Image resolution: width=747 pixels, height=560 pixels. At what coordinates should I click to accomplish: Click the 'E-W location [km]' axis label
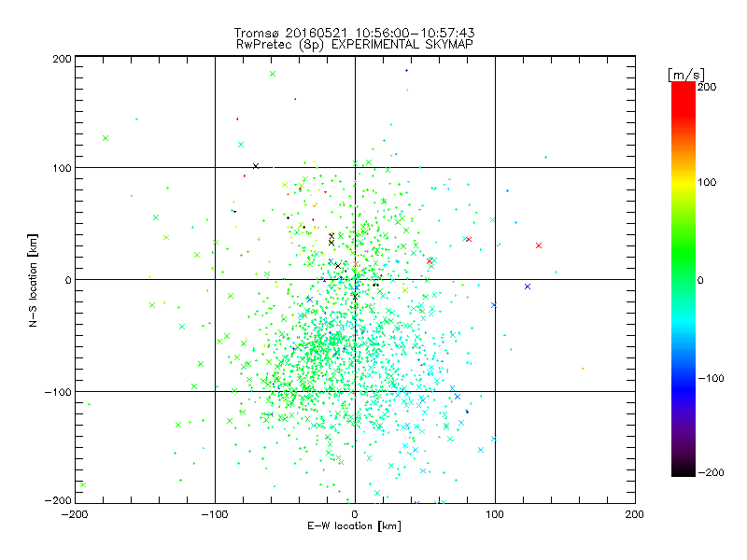pyautogui.click(x=354, y=526)
